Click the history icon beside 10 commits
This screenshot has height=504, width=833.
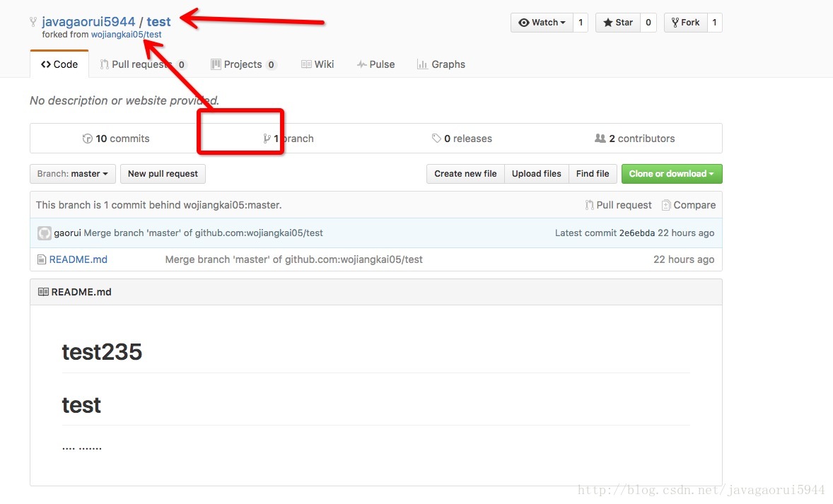[x=88, y=139]
